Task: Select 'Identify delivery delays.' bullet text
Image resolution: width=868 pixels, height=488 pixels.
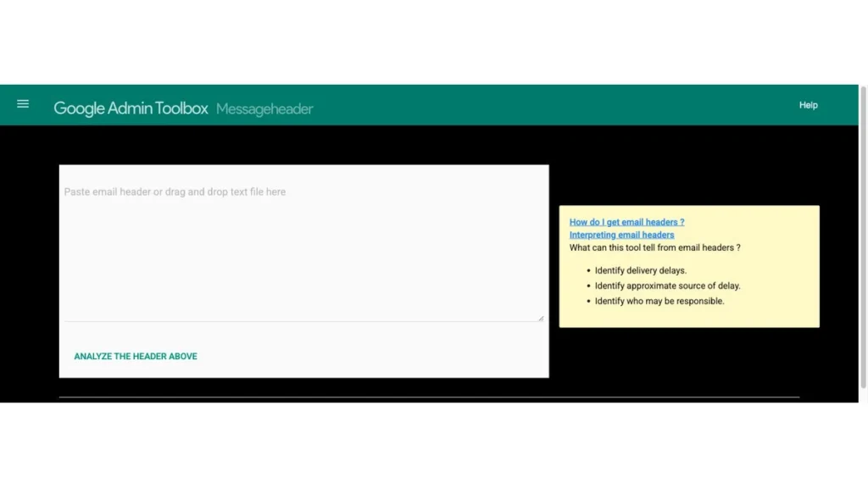Action: [641, 270]
